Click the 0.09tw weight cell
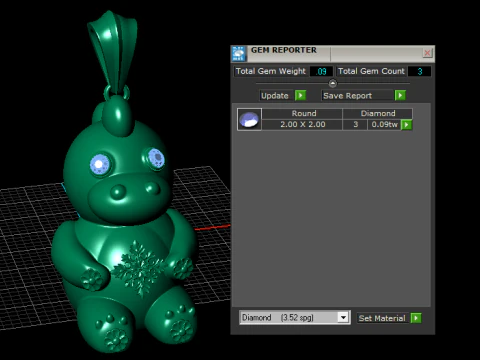The height and width of the screenshot is (360, 480). [x=384, y=125]
